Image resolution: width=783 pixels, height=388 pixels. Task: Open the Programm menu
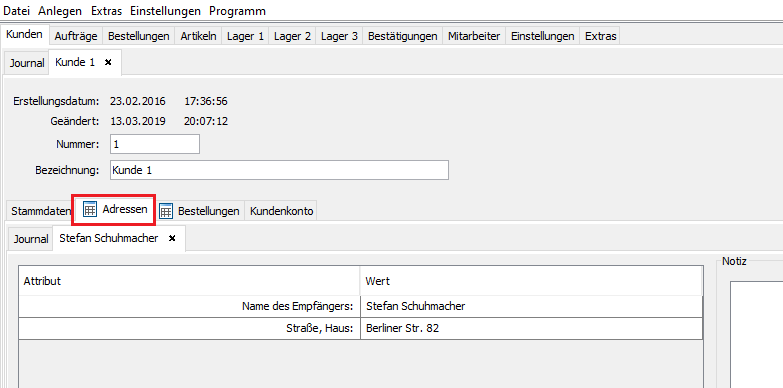237,10
